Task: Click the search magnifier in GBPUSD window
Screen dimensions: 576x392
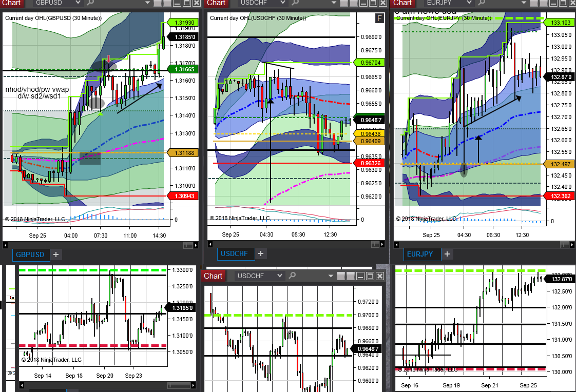Action: [x=90, y=3]
